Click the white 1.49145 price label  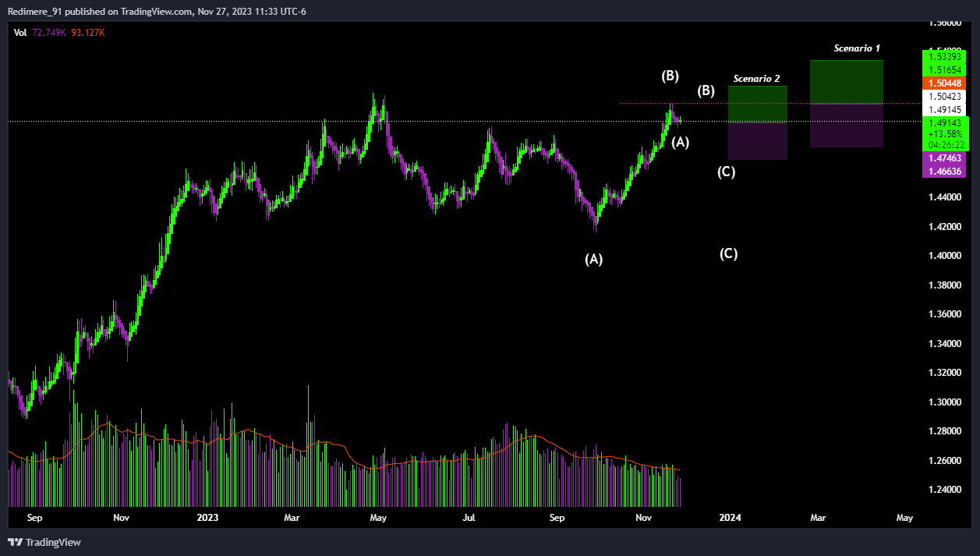coord(945,110)
